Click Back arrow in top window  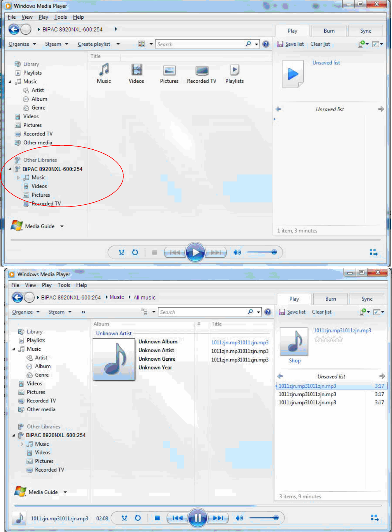pyautogui.click(x=14, y=29)
